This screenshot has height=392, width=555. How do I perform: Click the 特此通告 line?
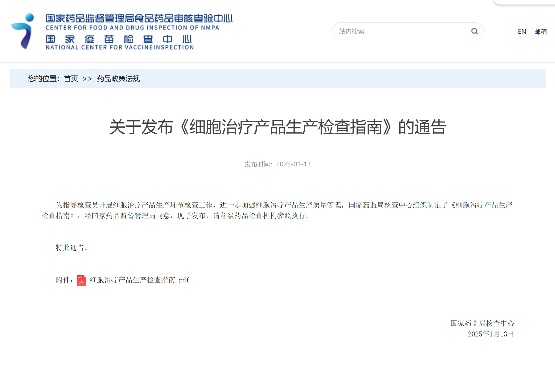coord(72,247)
